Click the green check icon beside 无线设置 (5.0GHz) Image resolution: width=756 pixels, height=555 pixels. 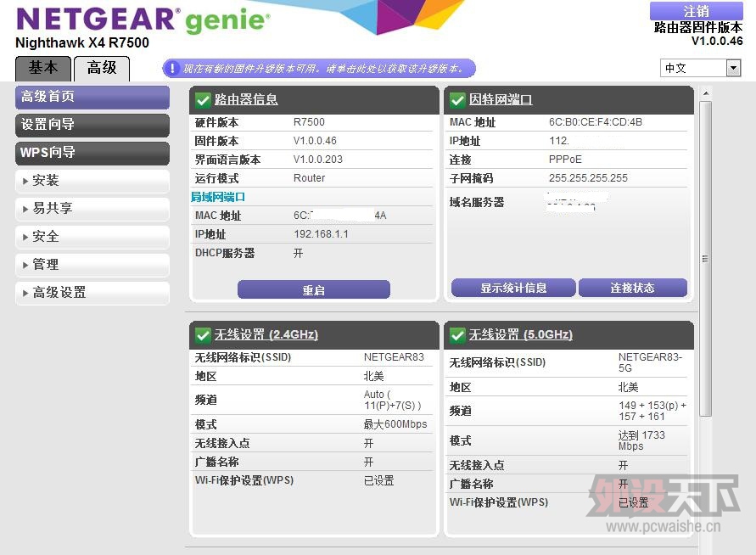457,335
